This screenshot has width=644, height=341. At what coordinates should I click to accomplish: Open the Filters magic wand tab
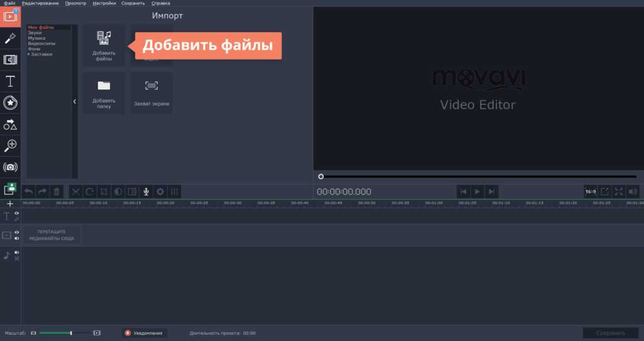coord(10,38)
